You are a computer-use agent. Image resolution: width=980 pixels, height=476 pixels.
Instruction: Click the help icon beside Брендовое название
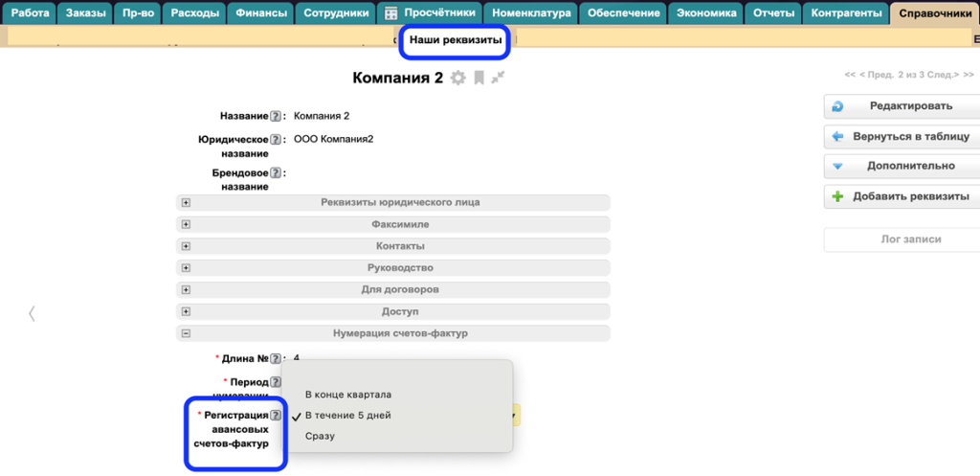click(276, 173)
